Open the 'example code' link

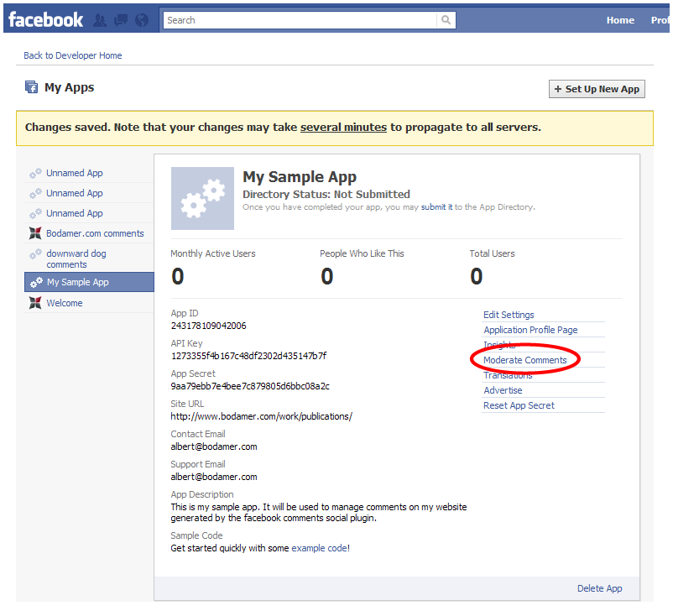[320, 548]
